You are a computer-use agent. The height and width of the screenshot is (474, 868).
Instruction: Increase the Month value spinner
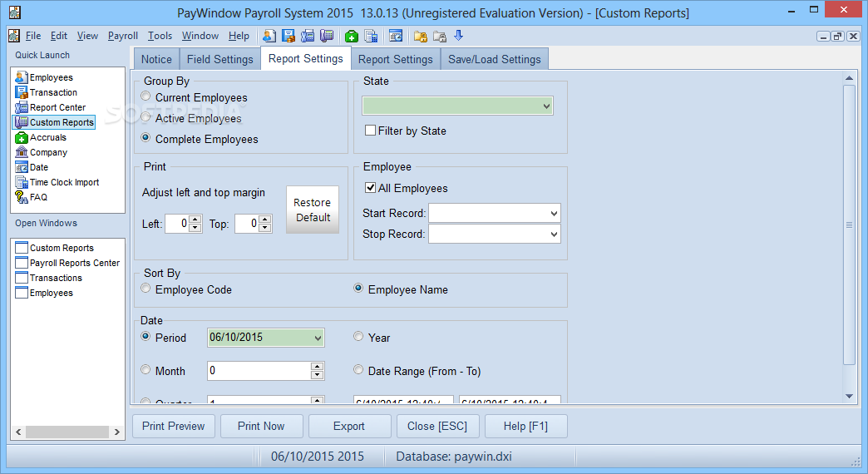(x=317, y=367)
